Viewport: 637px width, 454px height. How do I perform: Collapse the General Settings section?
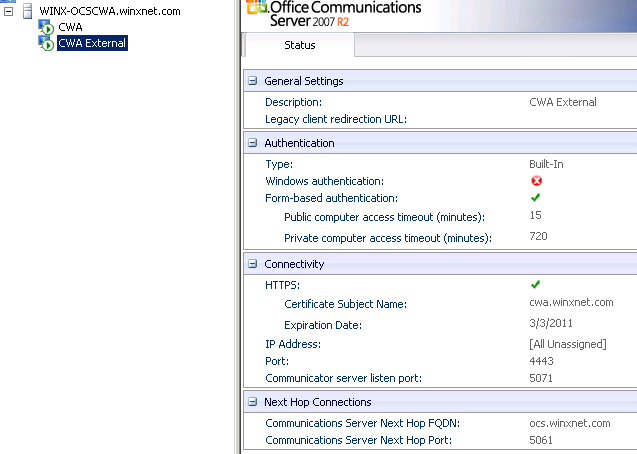click(253, 81)
